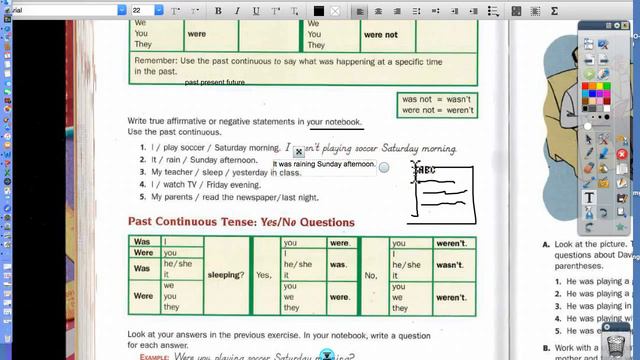
Task: Choose the largest pen dot size
Action: point(607,117)
